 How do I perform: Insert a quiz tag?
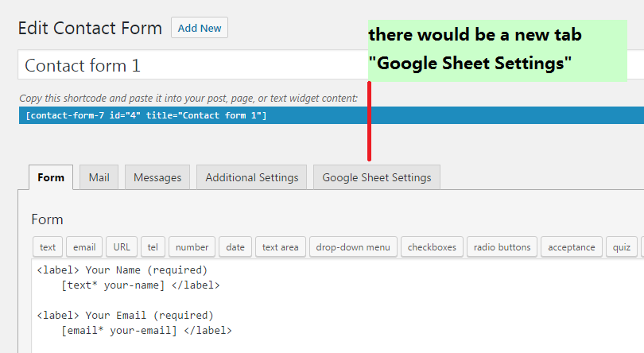coord(621,247)
